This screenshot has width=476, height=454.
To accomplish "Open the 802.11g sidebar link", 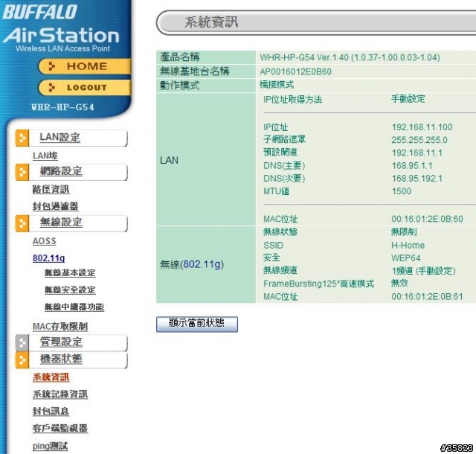I will click(x=48, y=258).
